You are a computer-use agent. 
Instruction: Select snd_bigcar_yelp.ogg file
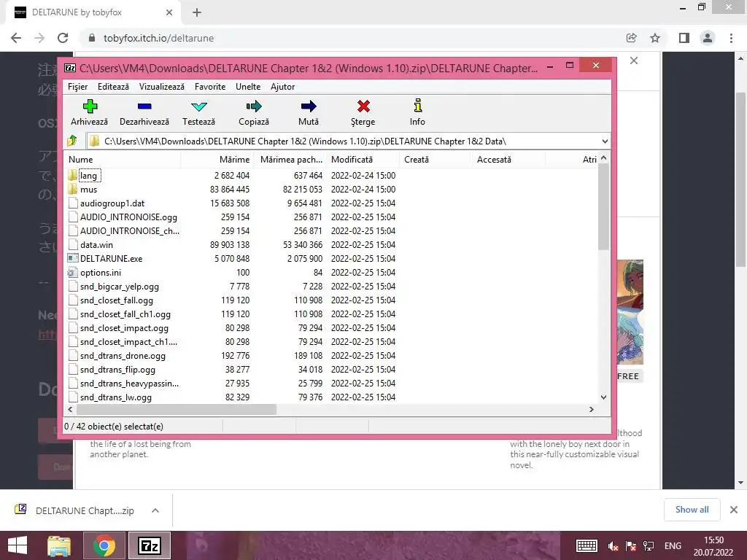point(119,286)
